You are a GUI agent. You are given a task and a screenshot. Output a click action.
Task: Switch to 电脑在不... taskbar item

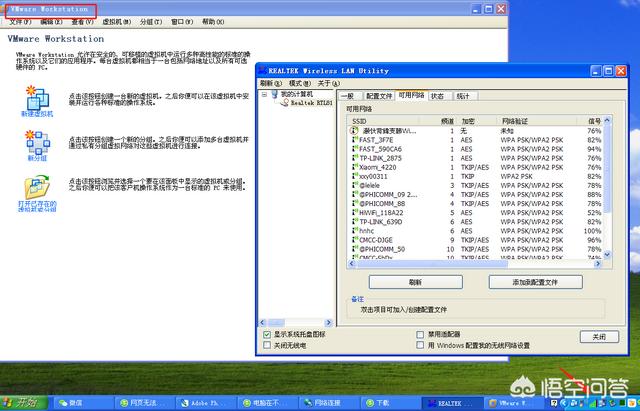(267, 403)
